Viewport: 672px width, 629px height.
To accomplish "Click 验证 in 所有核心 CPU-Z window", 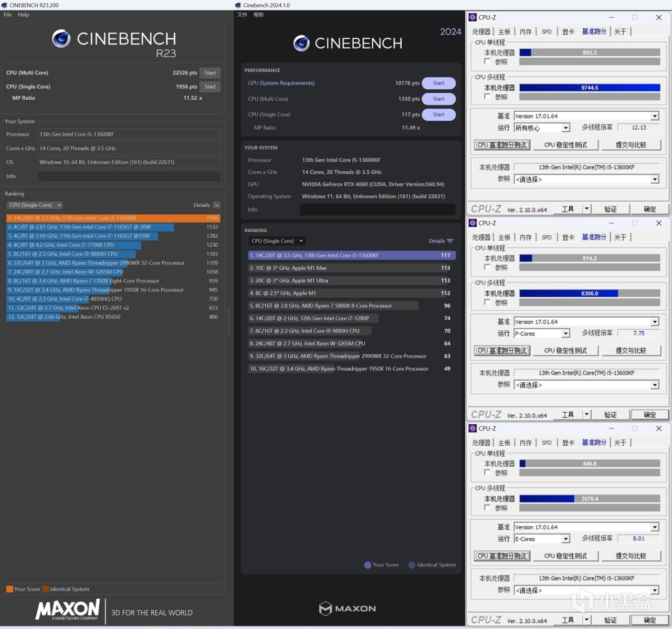I will pos(611,209).
